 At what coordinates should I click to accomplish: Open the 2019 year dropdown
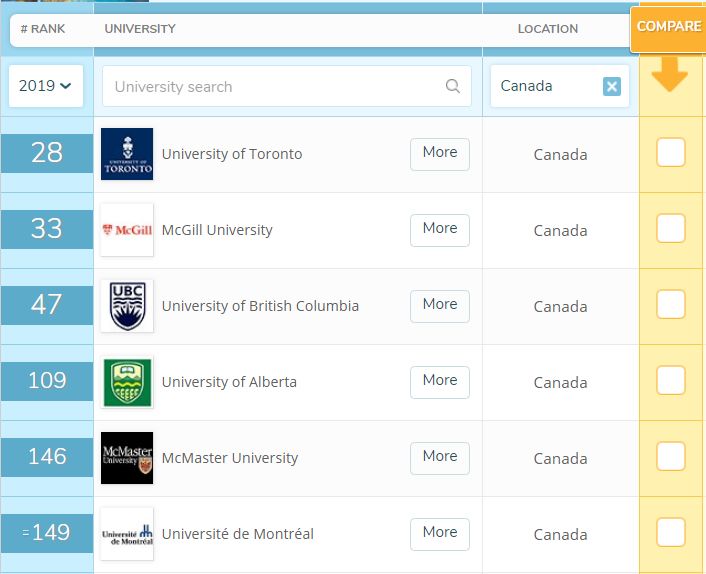(x=46, y=86)
